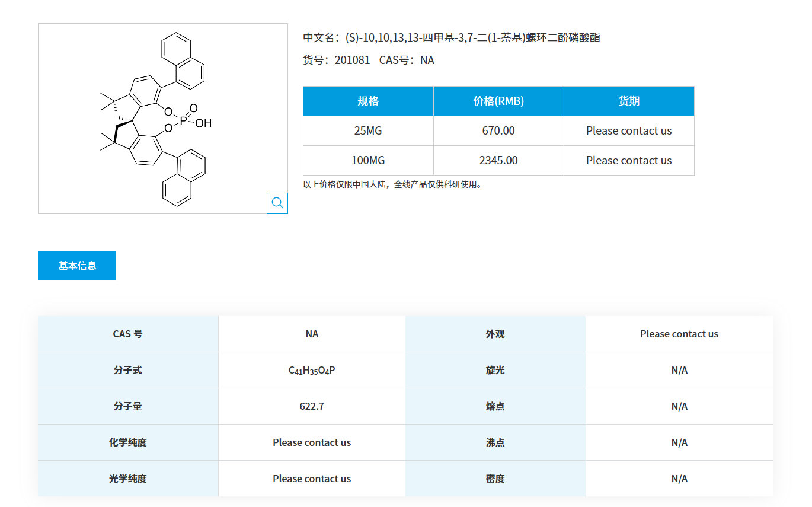Click the 价格(RMB) column header
This screenshot has width=812, height=507.
tap(498, 101)
